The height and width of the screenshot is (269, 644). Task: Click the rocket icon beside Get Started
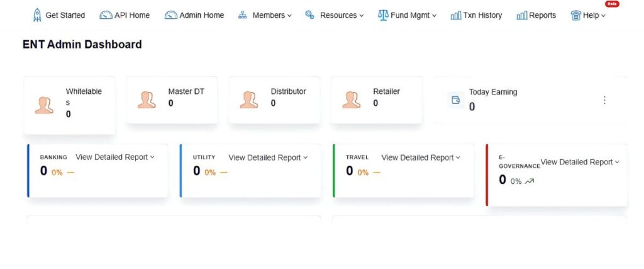pos(37,15)
